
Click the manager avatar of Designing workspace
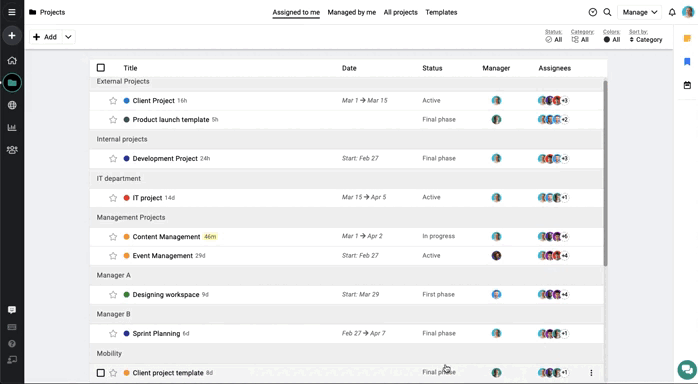pyautogui.click(x=496, y=294)
